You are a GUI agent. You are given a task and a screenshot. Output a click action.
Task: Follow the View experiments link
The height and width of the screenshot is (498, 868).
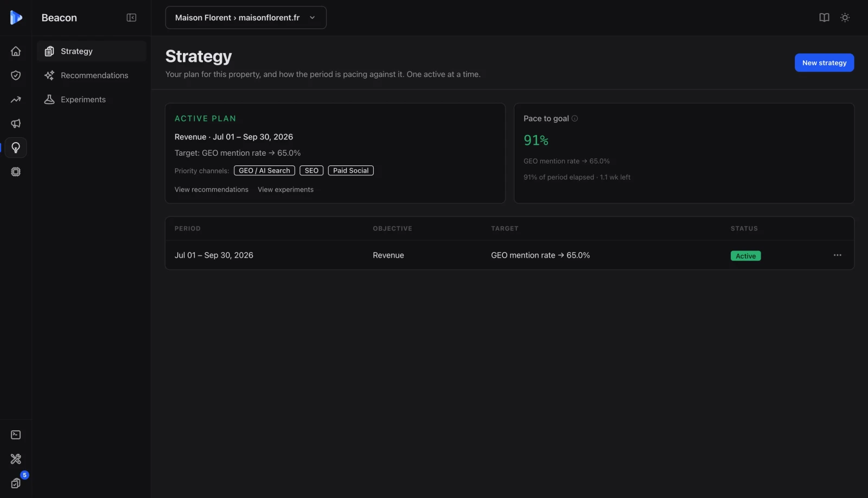tap(285, 189)
